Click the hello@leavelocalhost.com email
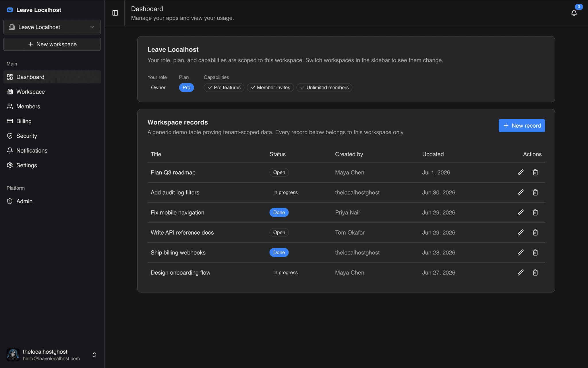Image resolution: width=588 pixels, height=368 pixels. pyautogui.click(x=51, y=359)
